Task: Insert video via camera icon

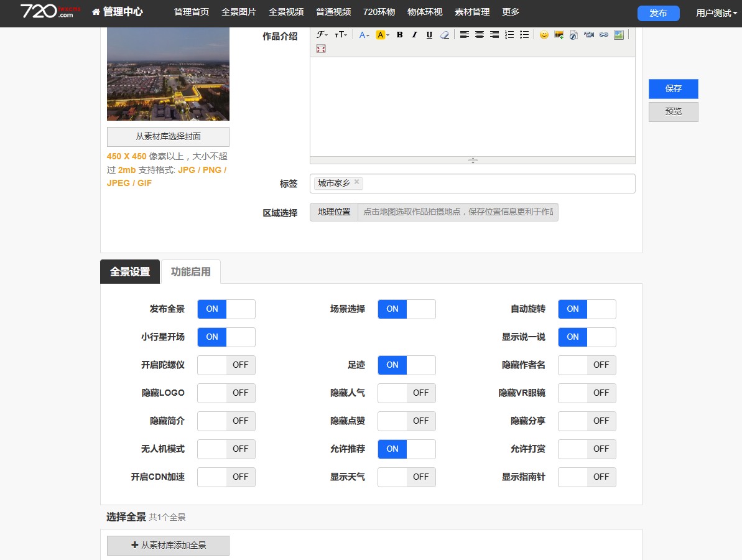Action: click(x=588, y=35)
